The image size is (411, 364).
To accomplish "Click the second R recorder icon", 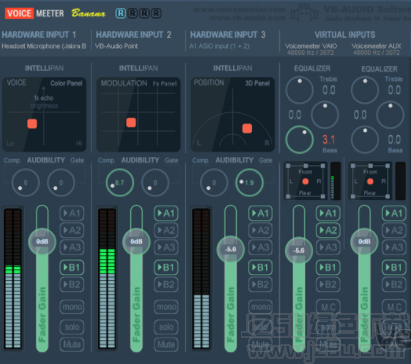I will (x=133, y=13).
